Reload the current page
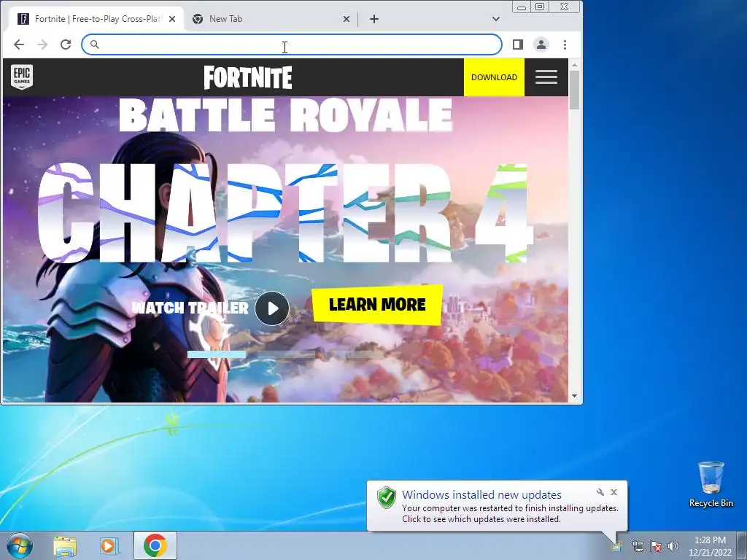 click(66, 44)
